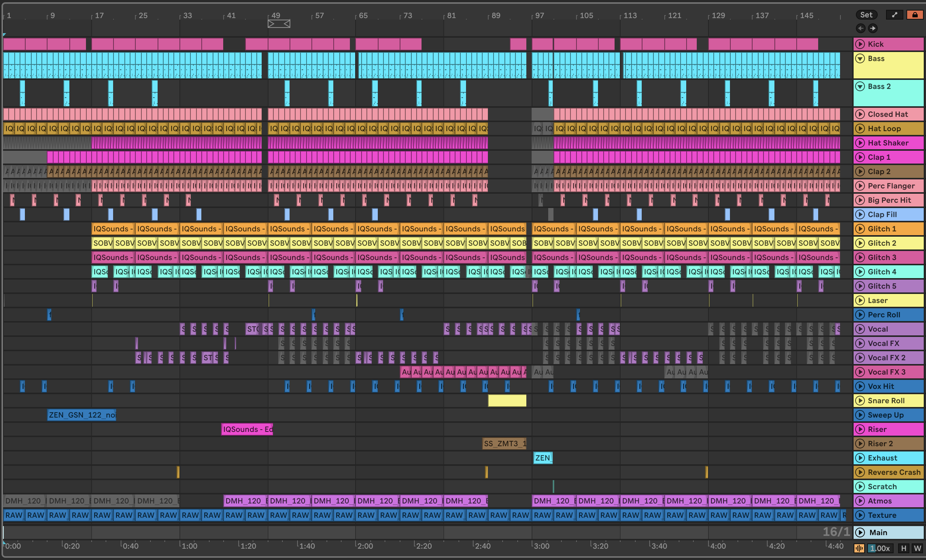Unfold the Exhaust track
926x560 pixels.
(x=860, y=458)
